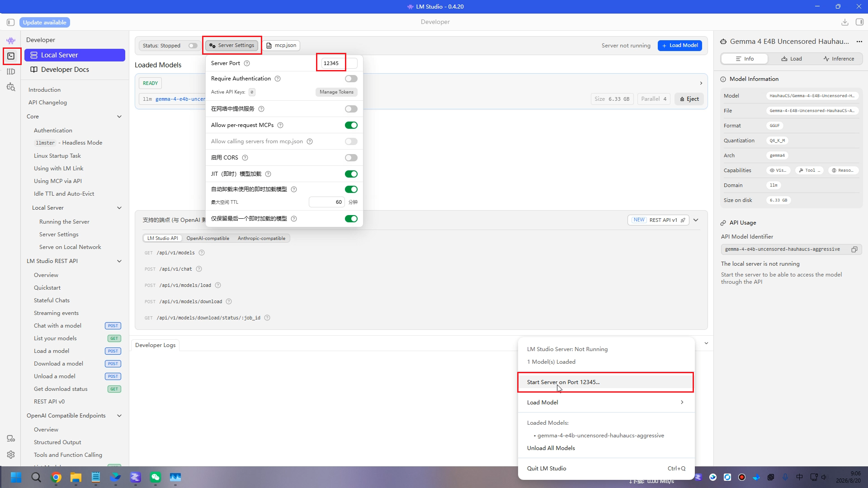Image resolution: width=868 pixels, height=488 pixels.
Task: Show help for 仅保留最后一个即时加载的模型
Action: (x=294, y=219)
